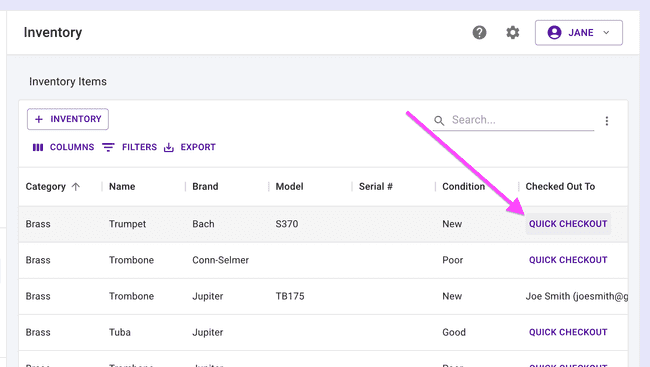Open the help question mark icon
650x367 pixels.
click(x=479, y=32)
